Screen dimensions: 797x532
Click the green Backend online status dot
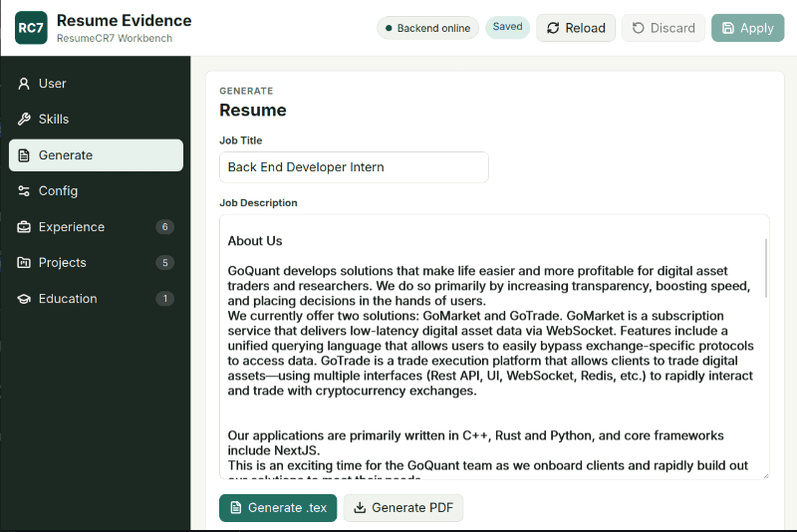[x=389, y=29]
